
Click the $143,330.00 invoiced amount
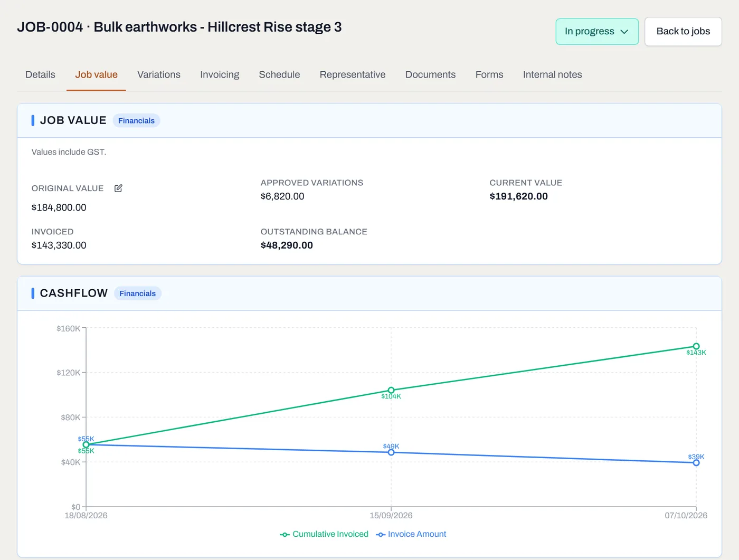coord(59,245)
